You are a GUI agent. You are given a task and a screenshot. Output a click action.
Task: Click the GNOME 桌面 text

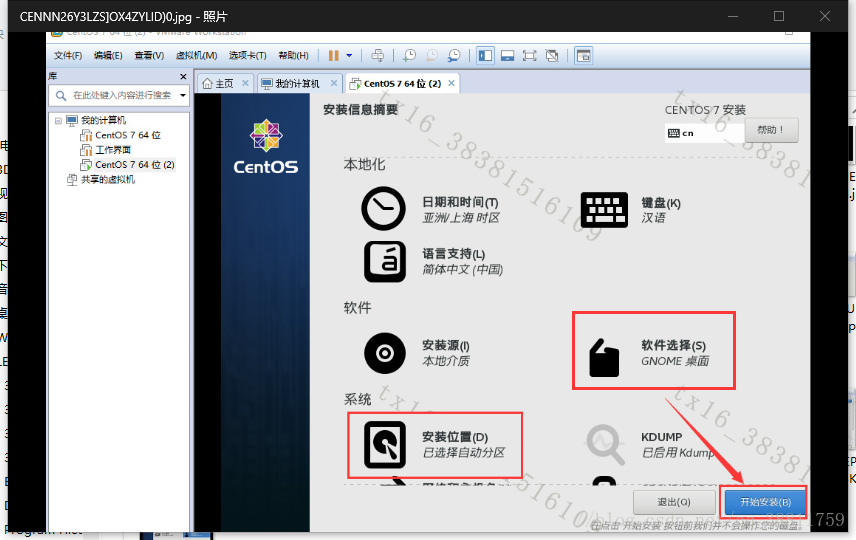675,361
